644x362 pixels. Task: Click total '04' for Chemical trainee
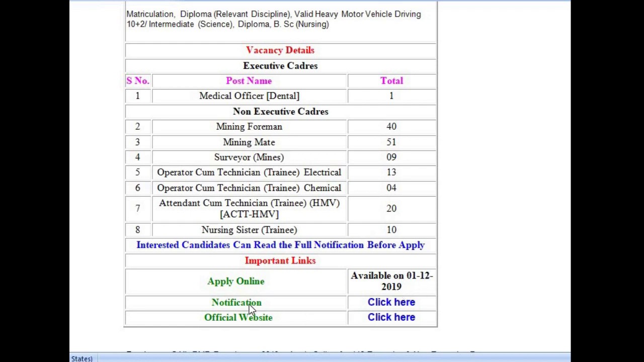[x=391, y=188]
